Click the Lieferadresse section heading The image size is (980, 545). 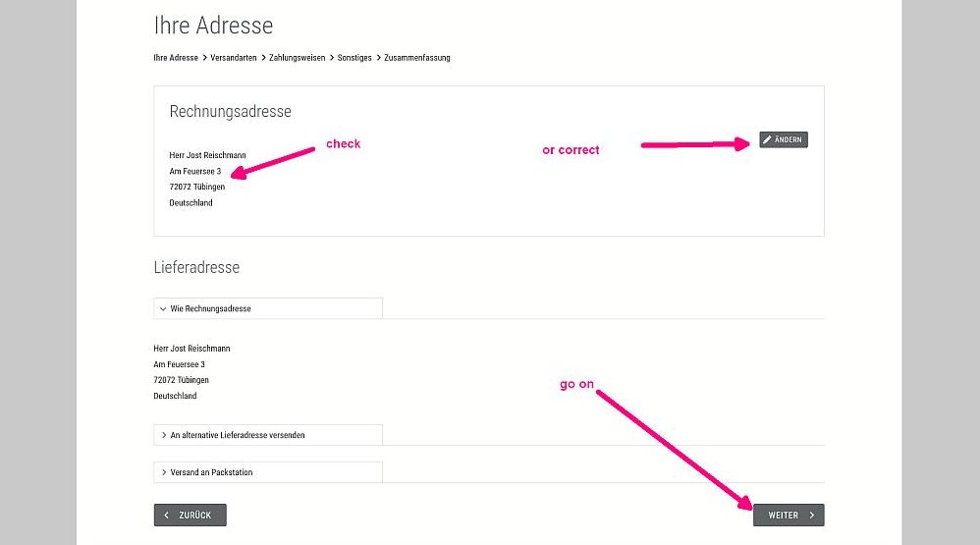click(196, 267)
